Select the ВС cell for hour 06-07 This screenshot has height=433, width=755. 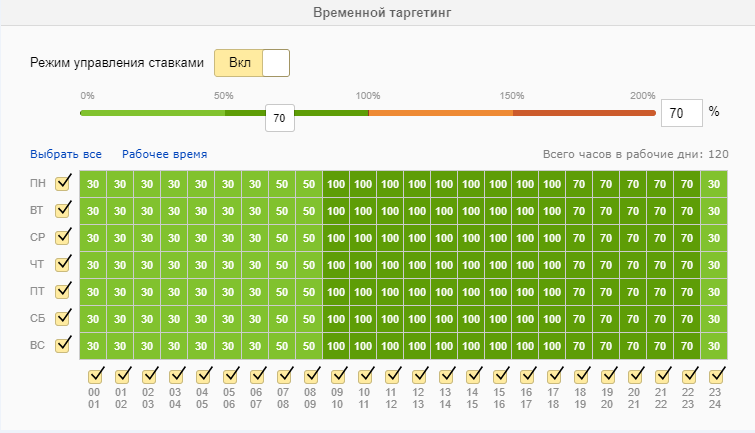point(255,346)
